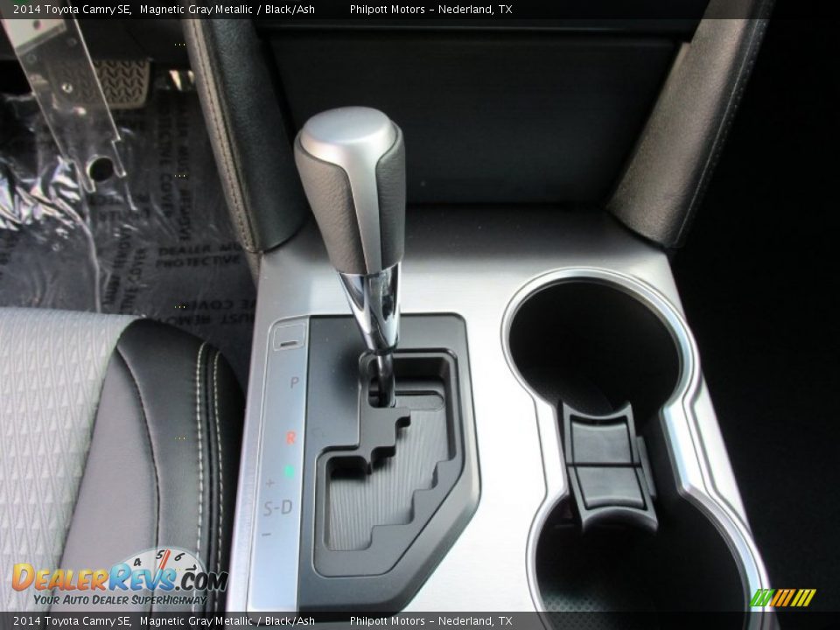This screenshot has height=630, width=840.
Task: Click the bottom caption 2014 Toyota Camry SE
Action: pyautogui.click(x=70, y=619)
